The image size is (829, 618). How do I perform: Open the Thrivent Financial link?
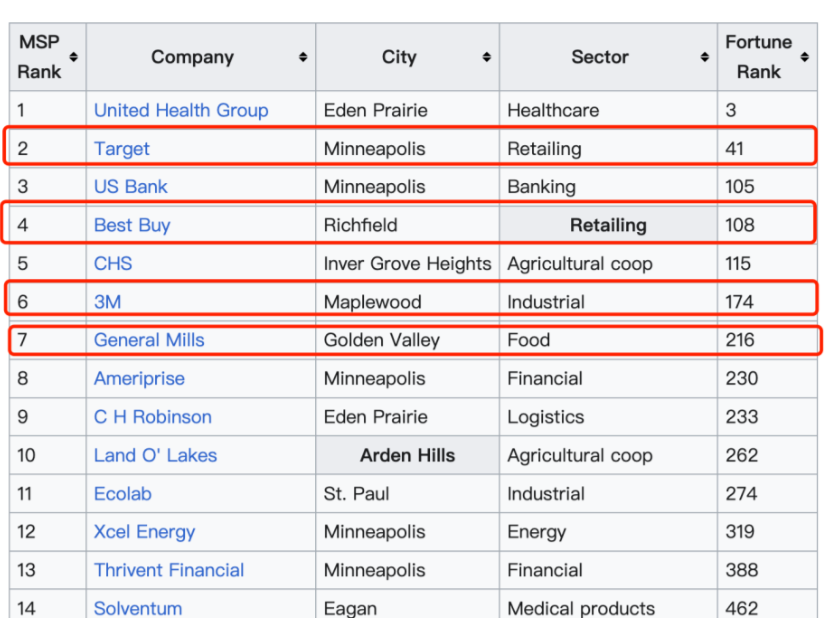[x=169, y=570]
